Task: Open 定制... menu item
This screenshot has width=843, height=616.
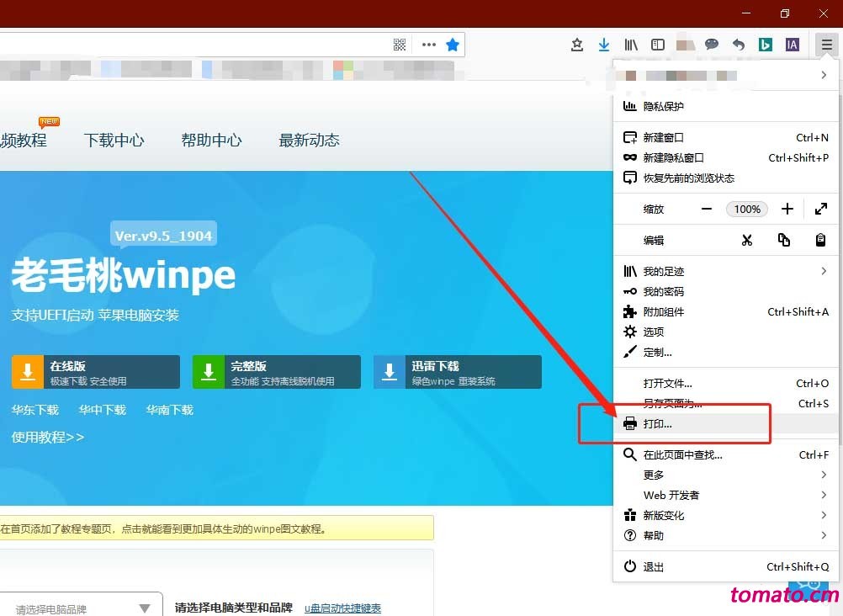Action: [x=724, y=353]
